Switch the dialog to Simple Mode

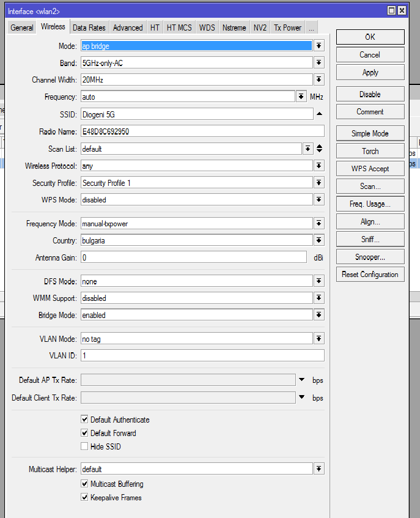pos(370,133)
